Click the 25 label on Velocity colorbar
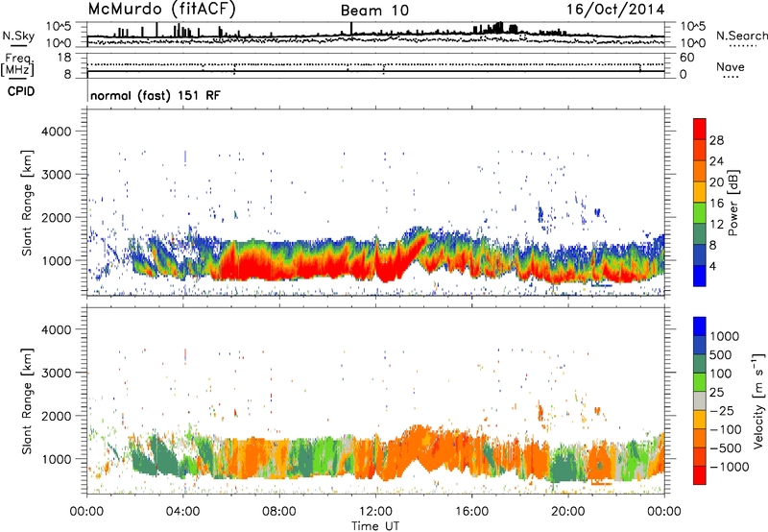The width and height of the screenshot is (768, 532). click(x=716, y=392)
